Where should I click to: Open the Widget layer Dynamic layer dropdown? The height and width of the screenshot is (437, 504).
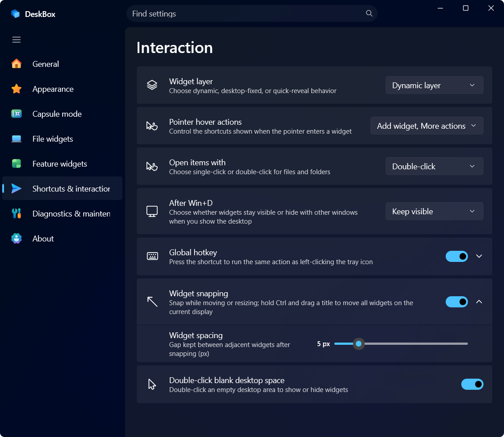click(x=434, y=85)
